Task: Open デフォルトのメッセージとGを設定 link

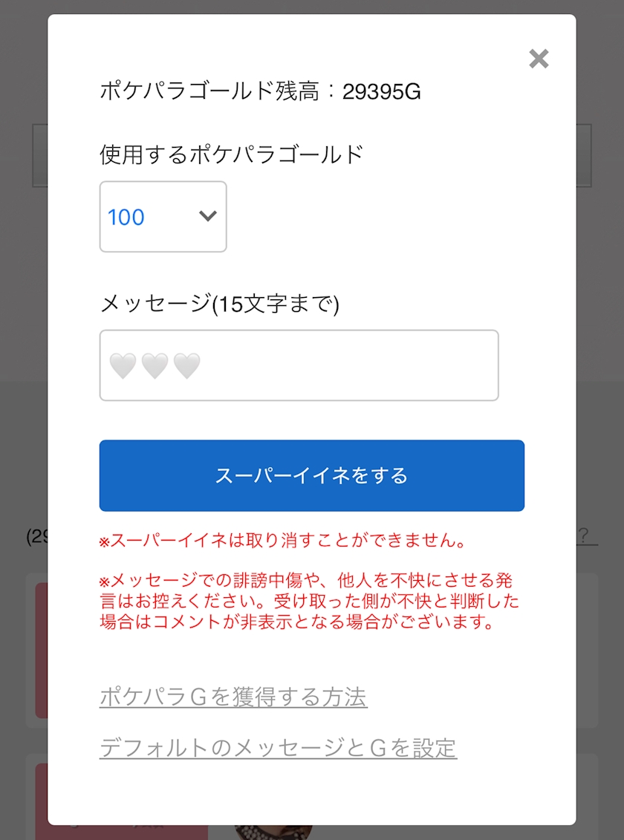Action: click(278, 747)
